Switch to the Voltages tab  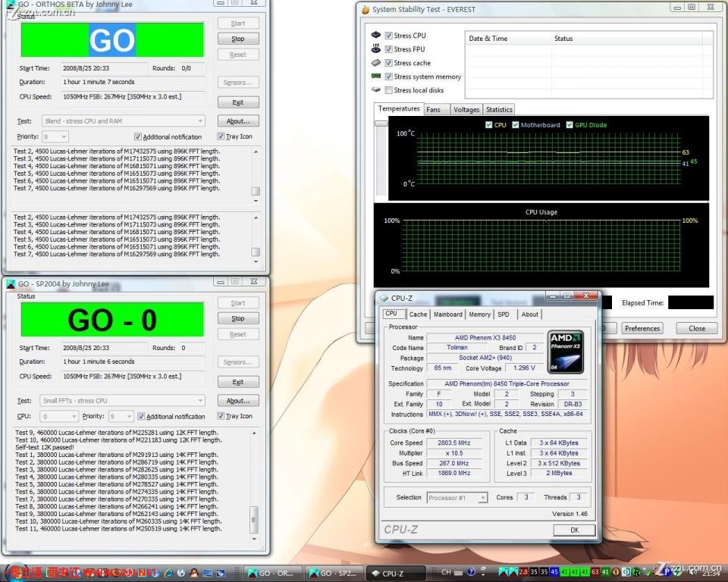click(466, 110)
